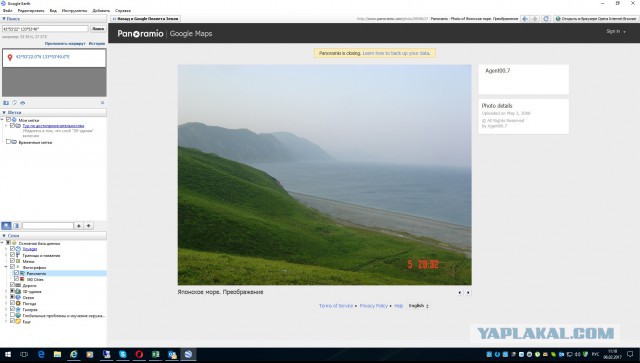Click the move down arrow button
Image resolution: width=640 pixels, height=363 pixels.
click(x=89, y=226)
